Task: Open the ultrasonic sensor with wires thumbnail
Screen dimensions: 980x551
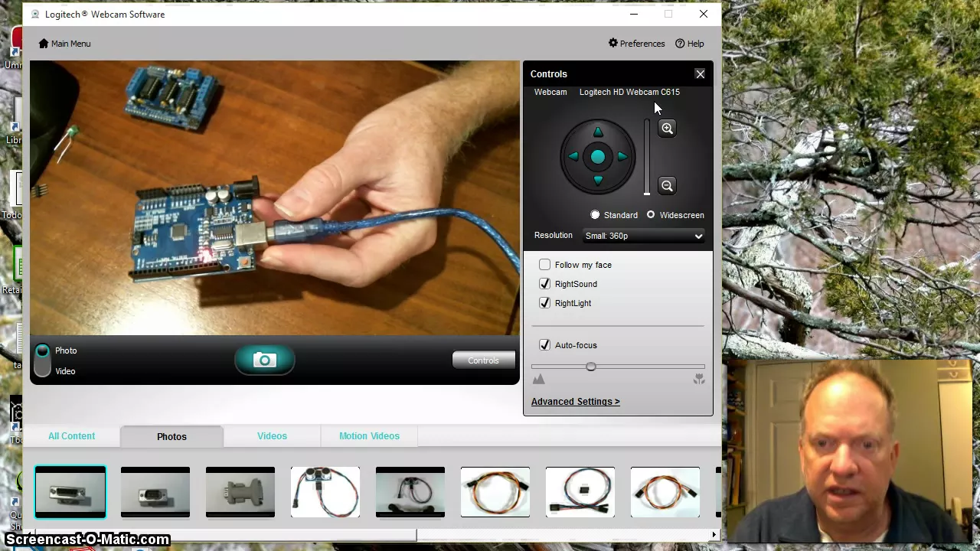Action: click(x=325, y=492)
